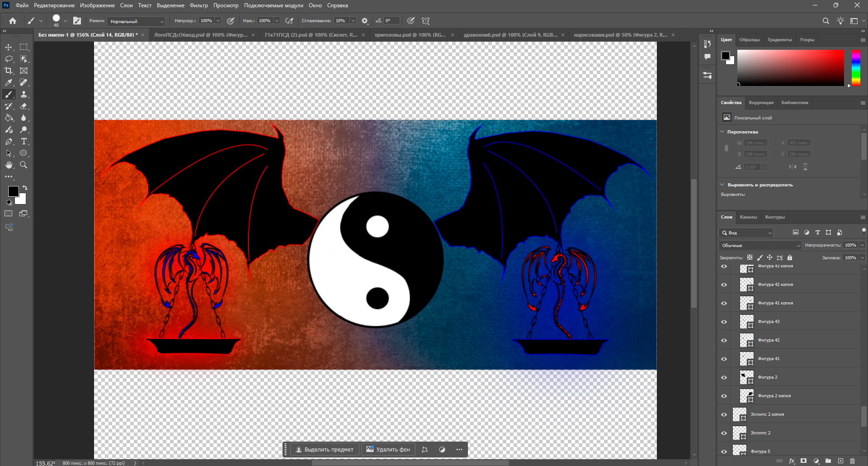Hide the Фигура 41 layer
Image resolution: width=868 pixels, height=466 pixels.
coord(724,359)
